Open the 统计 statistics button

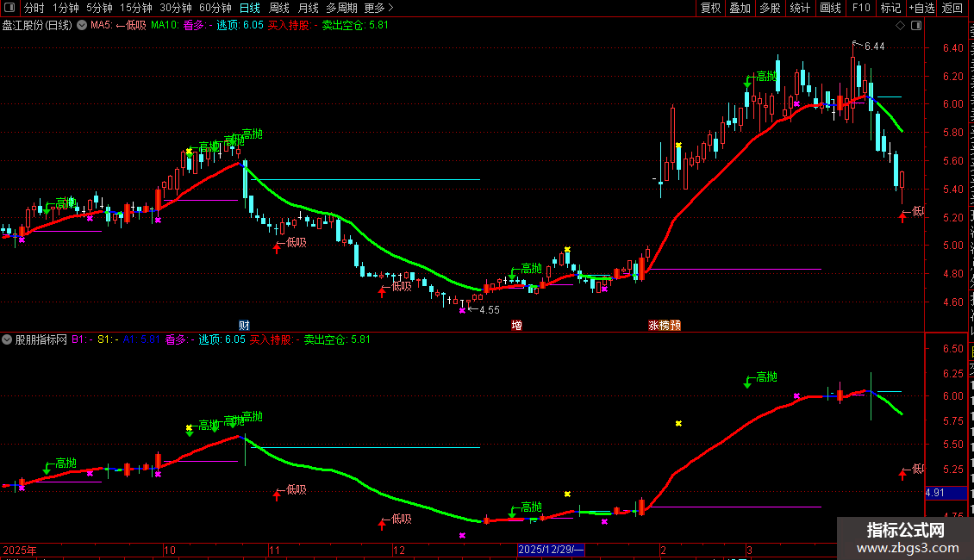799,8
